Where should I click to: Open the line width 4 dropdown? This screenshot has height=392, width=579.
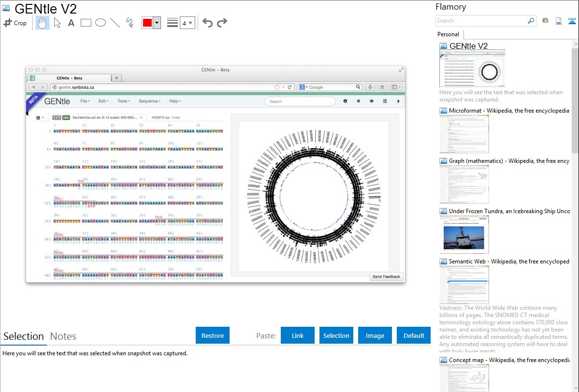pos(187,23)
